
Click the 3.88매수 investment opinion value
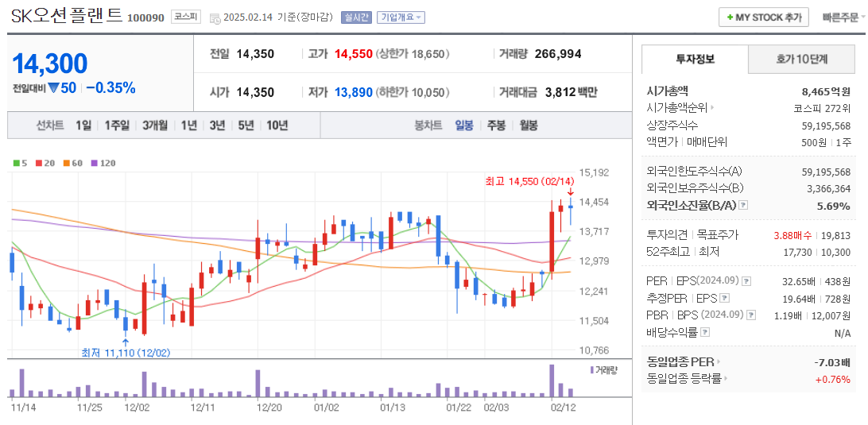(x=792, y=235)
